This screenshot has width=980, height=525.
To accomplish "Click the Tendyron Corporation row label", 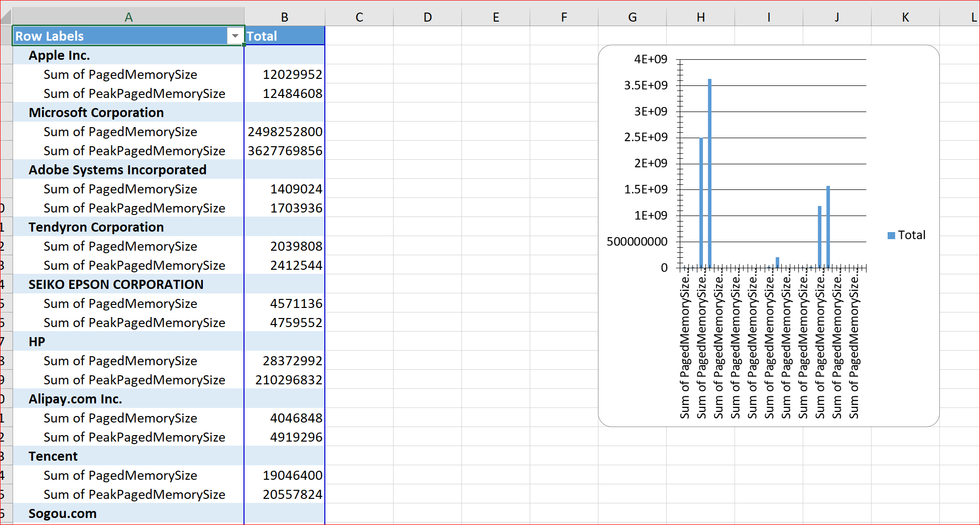I will coord(96,227).
